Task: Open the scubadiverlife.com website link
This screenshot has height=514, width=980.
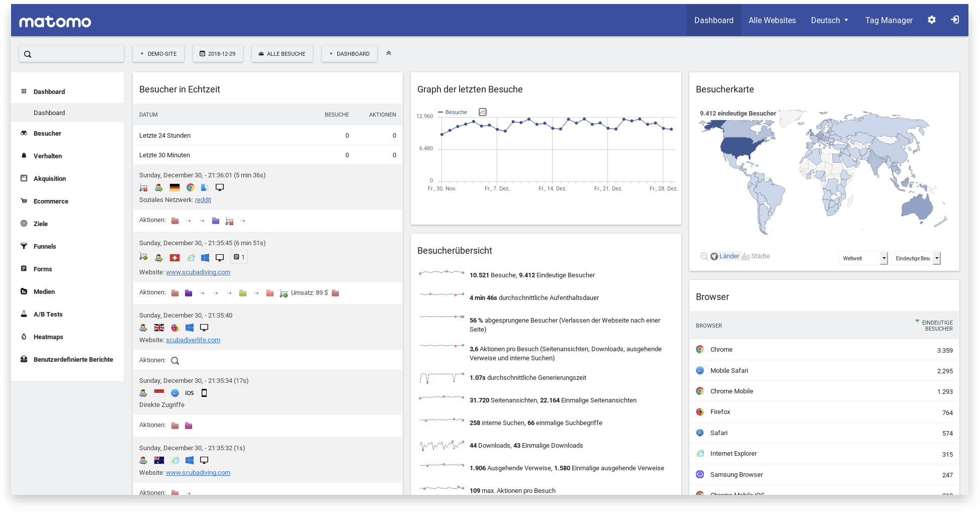Action: click(x=193, y=340)
